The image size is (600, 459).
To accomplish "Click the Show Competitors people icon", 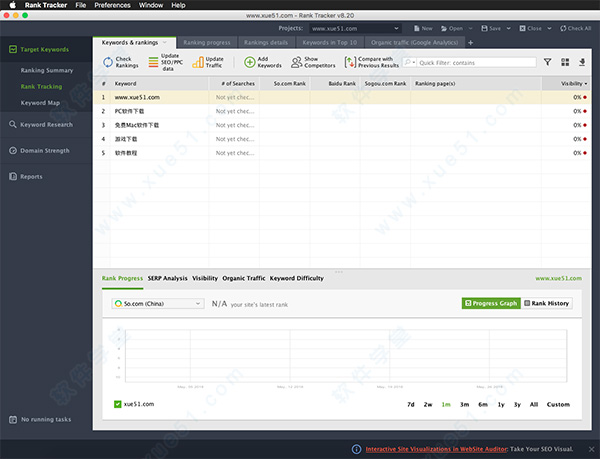I will pos(297,62).
